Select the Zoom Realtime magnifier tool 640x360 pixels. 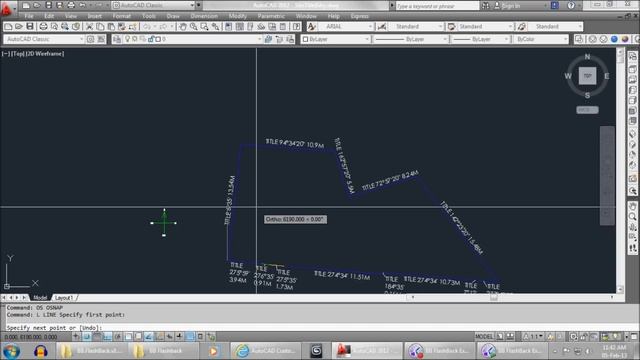pyautogui.click(x=193, y=27)
